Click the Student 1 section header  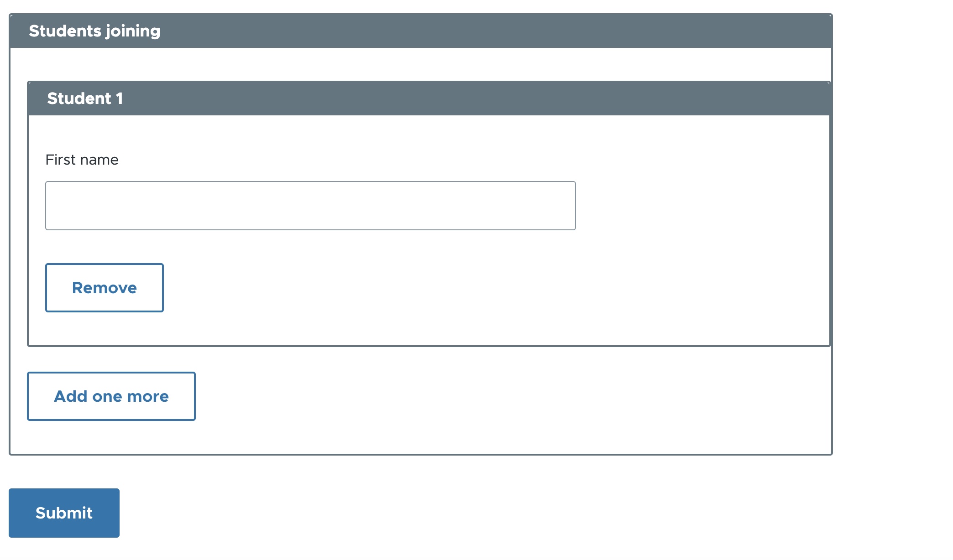[85, 98]
